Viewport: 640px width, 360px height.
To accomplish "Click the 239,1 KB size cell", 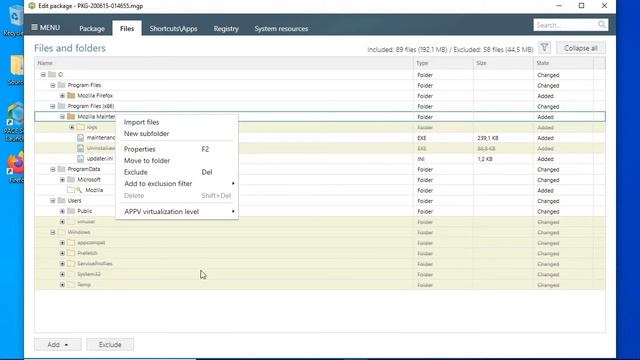I will click(x=488, y=138).
